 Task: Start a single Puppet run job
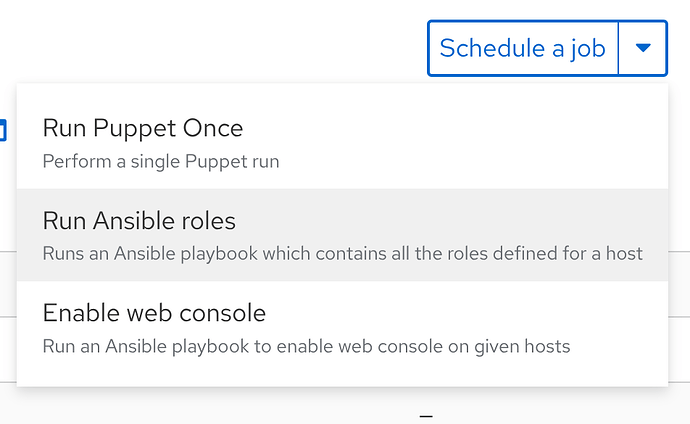tap(142, 129)
